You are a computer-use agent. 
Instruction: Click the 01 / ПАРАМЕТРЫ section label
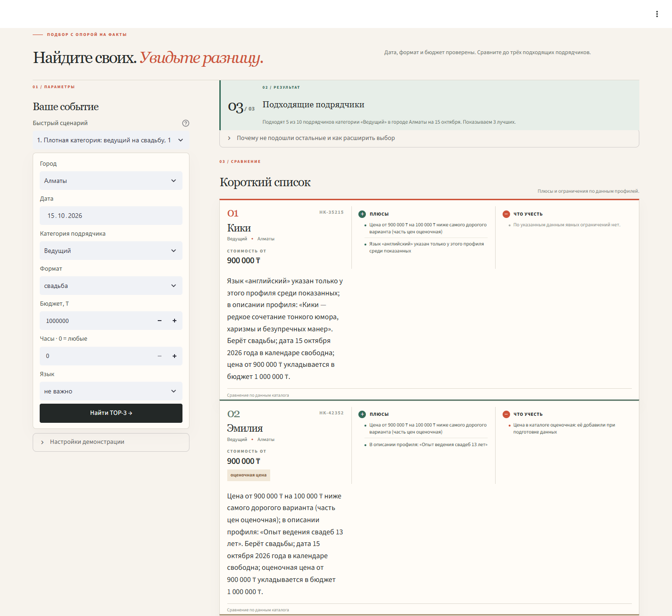[x=54, y=87]
